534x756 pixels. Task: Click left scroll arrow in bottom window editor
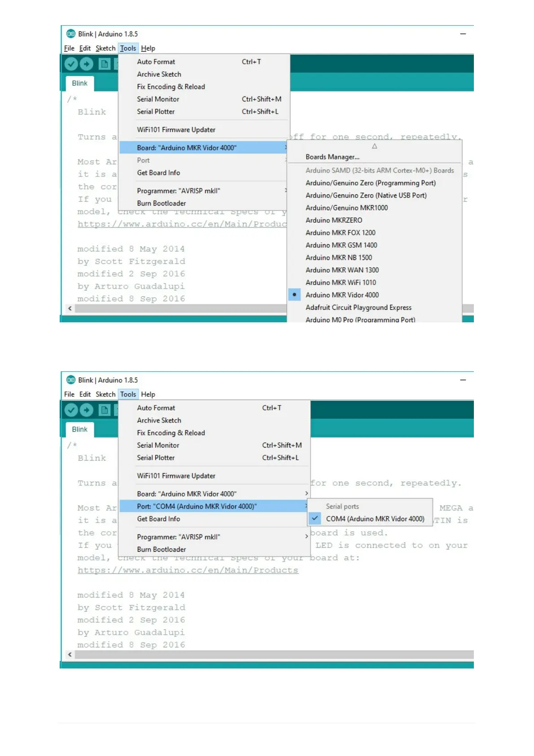[70, 655]
